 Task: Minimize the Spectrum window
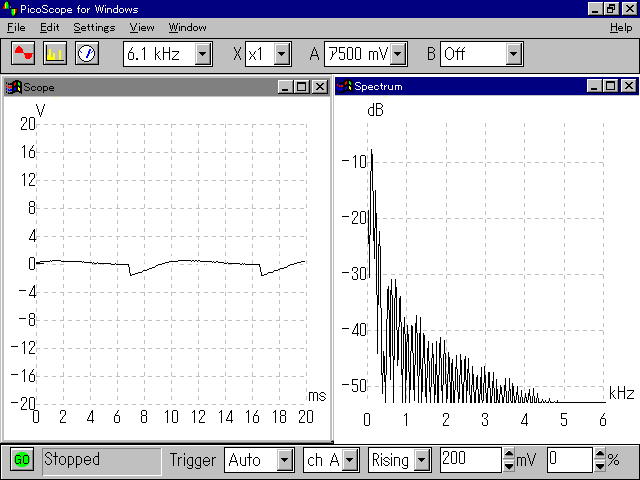[594, 86]
